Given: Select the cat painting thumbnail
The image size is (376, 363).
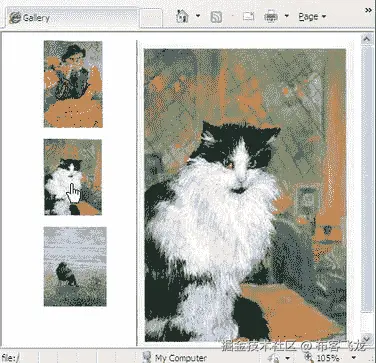Looking at the screenshot, I should click(x=73, y=177).
